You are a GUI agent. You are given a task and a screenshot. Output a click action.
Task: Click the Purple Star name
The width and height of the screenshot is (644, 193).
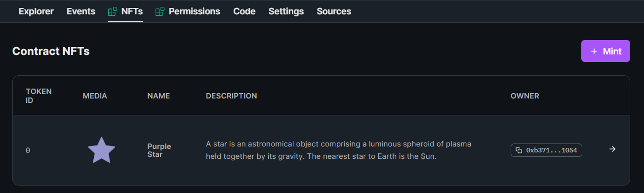[159, 150]
